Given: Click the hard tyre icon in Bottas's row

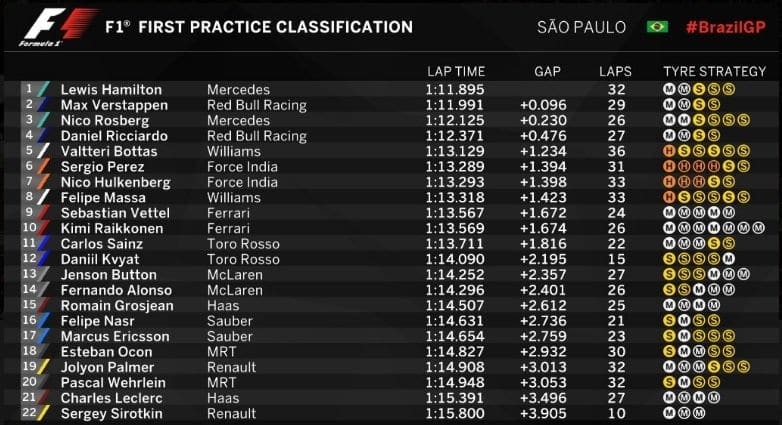Looking at the screenshot, I should (x=667, y=151).
